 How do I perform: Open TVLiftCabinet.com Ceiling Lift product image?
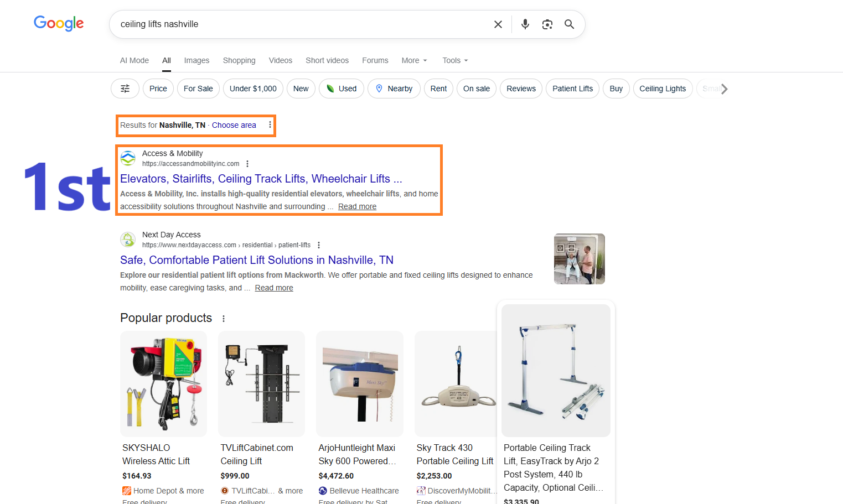(261, 384)
